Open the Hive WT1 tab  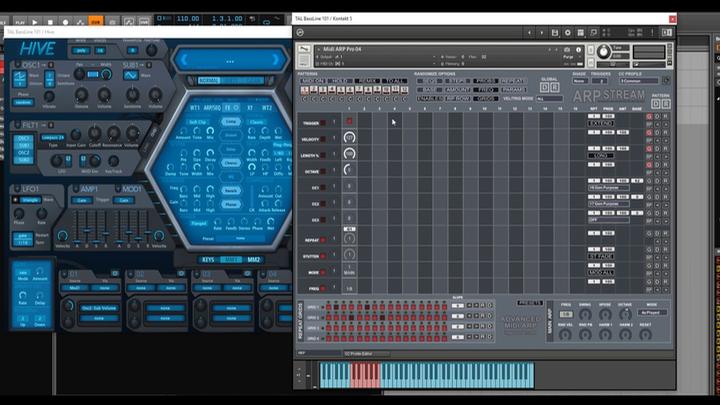tap(195, 108)
